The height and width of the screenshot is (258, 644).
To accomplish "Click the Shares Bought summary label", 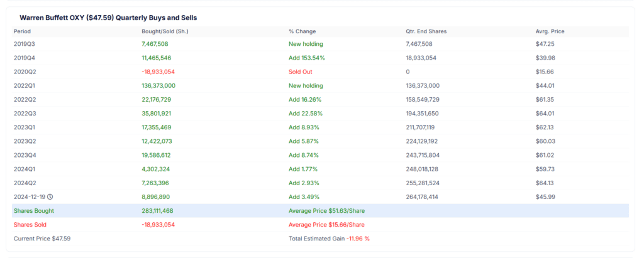I will pyautogui.click(x=34, y=211).
